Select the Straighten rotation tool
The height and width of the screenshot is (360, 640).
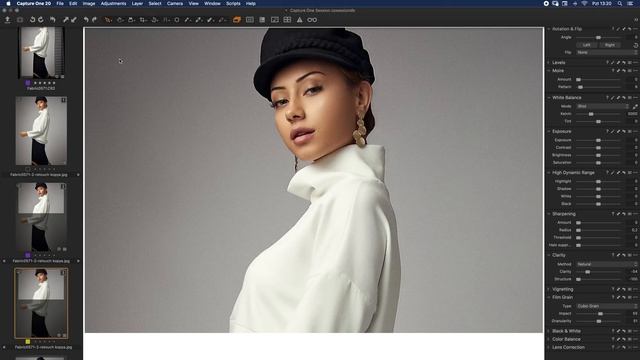[x=155, y=20]
